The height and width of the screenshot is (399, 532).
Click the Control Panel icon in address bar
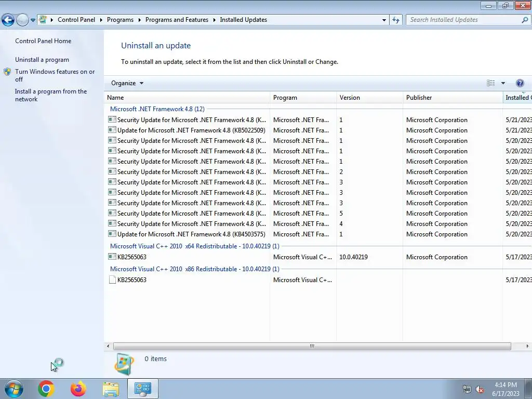click(x=43, y=20)
